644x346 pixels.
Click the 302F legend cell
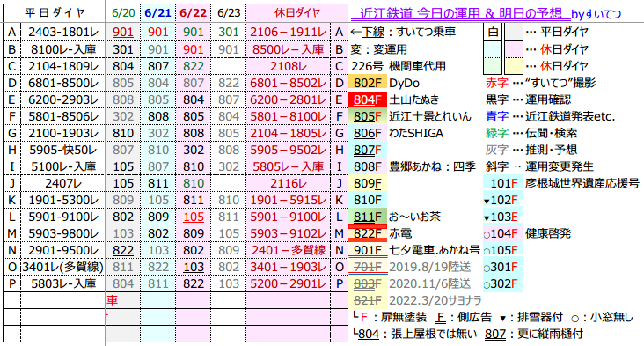(x=503, y=284)
